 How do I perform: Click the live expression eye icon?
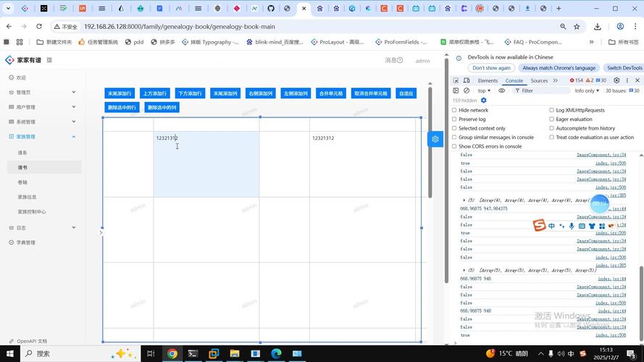point(501,90)
